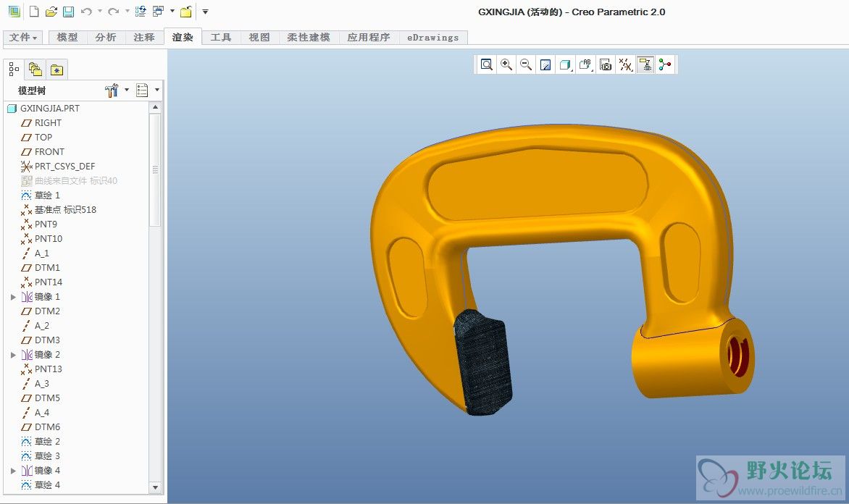Viewport: 849px width, 504px height.
Task: Click the black clamp pad on model
Action: [x=483, y=363]
